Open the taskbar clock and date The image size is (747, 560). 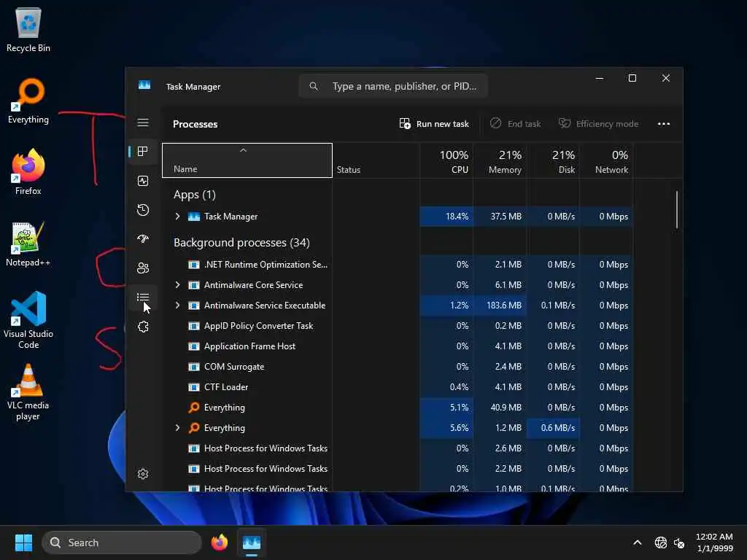click(x=714, y=542)
